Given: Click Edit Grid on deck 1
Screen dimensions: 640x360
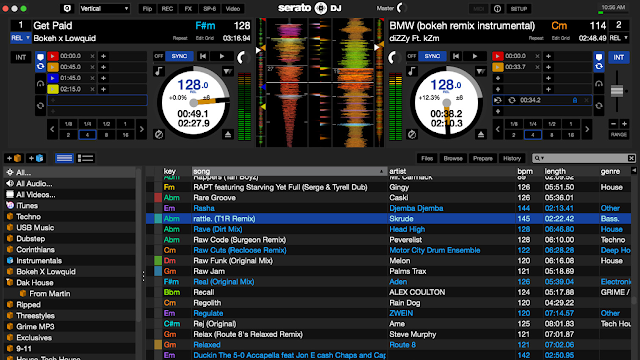Looking at the screenshot, I should point(204,38).
